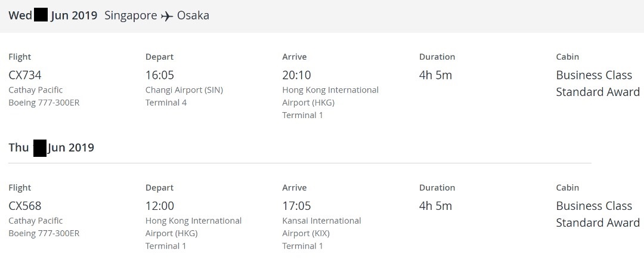Click Hong Kong International Airport under 20:10 arrival
This screenshot has width=644, height=263.
click(x=330, y=96)
